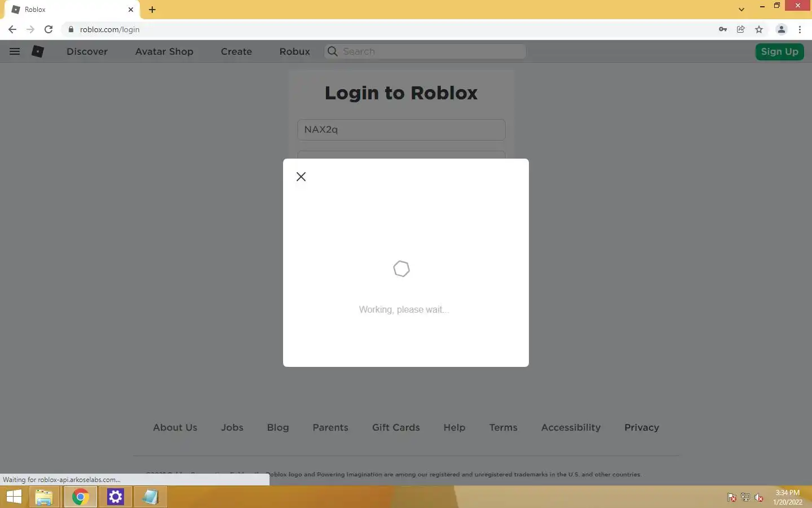The height and width of the screenshot is (508, 812).
Task: Open the Chrome three-dot menu
Action: tap(800, 29)
